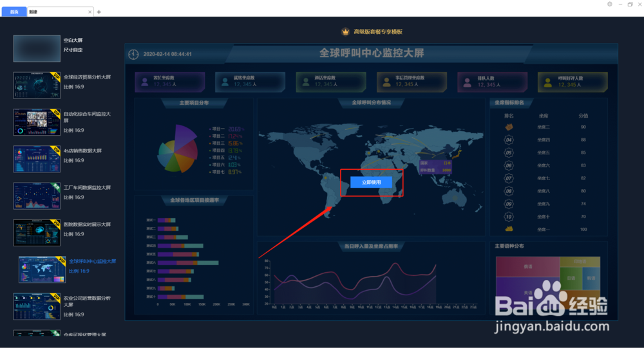
Task: Close the 新建 tab
Action: click(90, 12)
